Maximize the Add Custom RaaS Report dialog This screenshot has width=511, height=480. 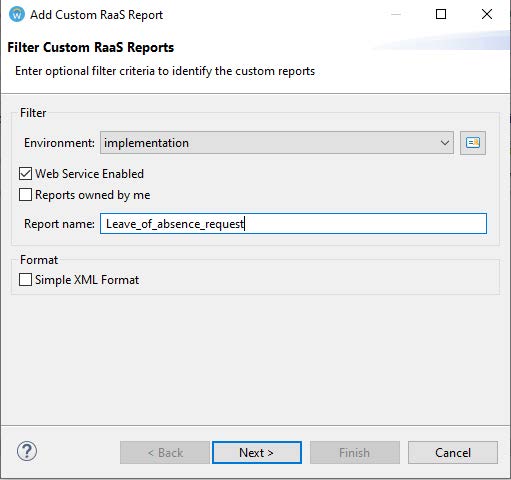[441, 14]
